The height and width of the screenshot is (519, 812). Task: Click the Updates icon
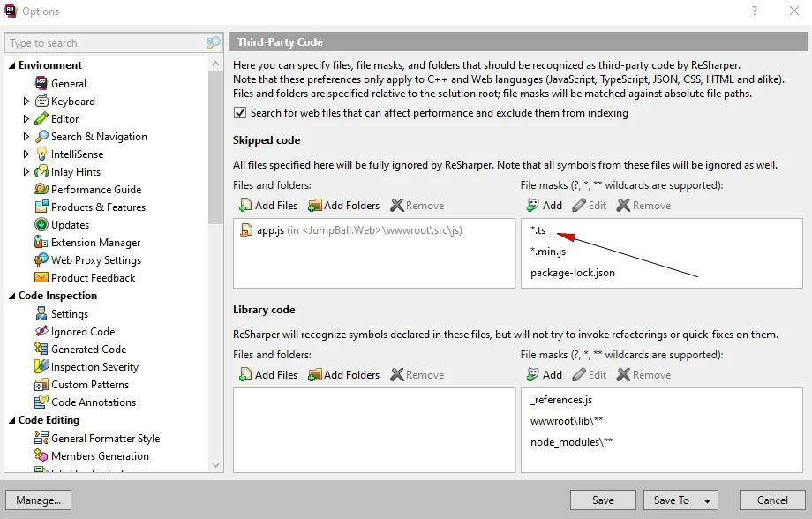41,224
